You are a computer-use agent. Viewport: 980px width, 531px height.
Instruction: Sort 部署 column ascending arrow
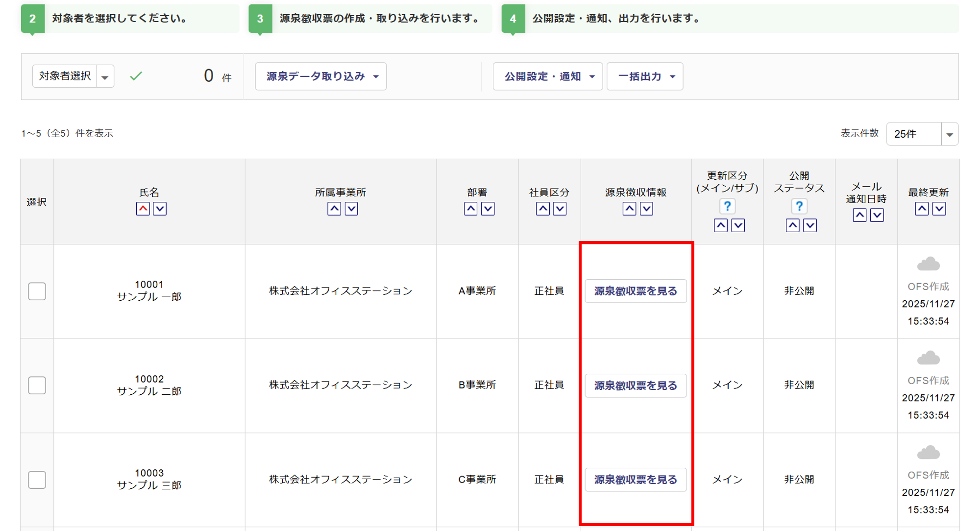click(x=470, y=209)
